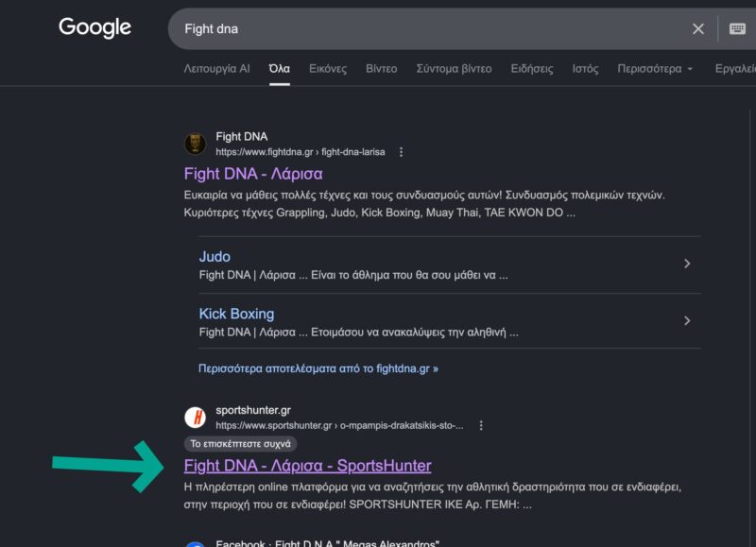This screenshot has height=547, width=756.
Task: Click the Google logo
Action: pos(94,27)
